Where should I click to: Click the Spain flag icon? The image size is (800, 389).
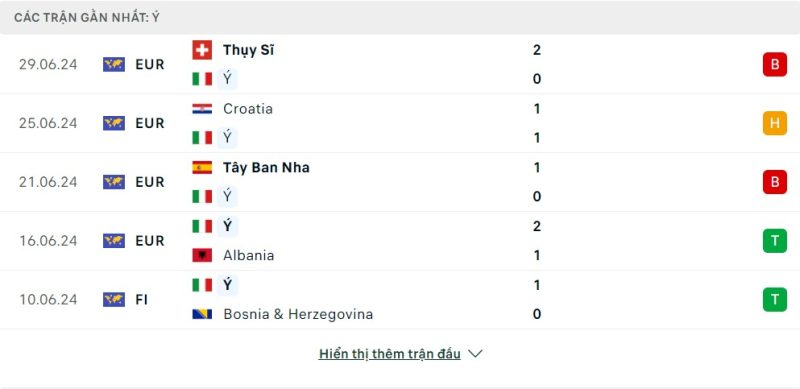(x=202, y=167)
